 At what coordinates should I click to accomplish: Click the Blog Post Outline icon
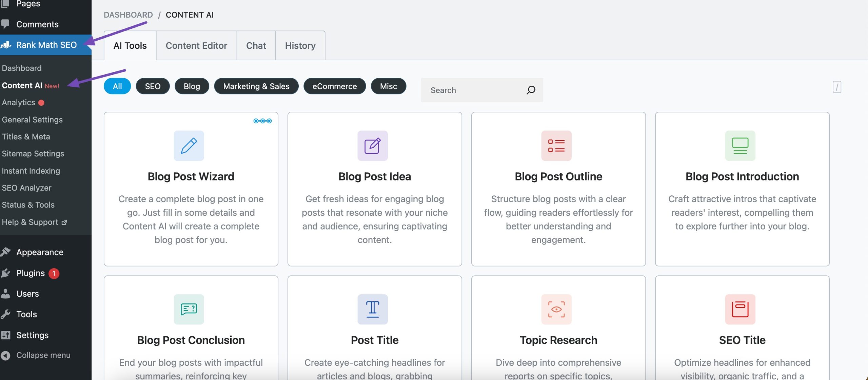(x=556, y=146)
